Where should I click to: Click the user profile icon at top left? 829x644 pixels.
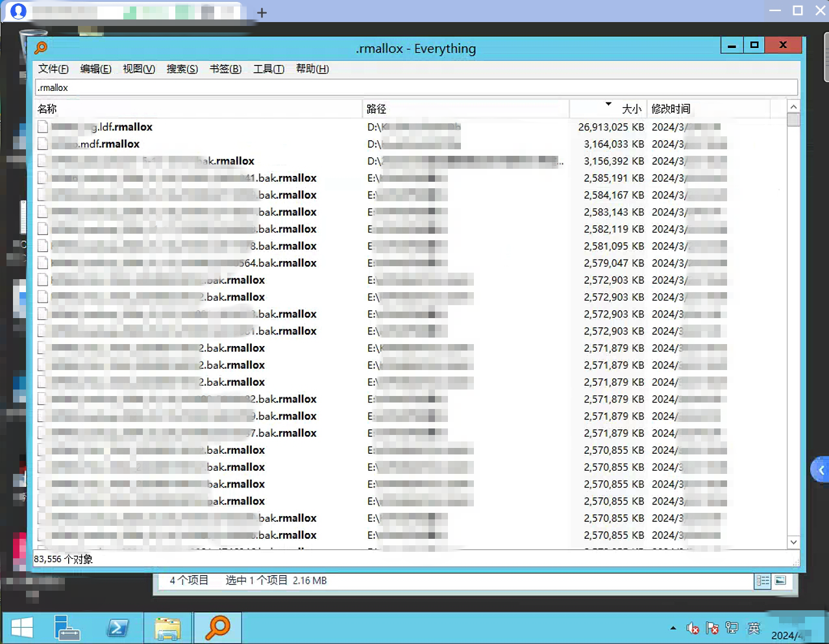point(18,11)
